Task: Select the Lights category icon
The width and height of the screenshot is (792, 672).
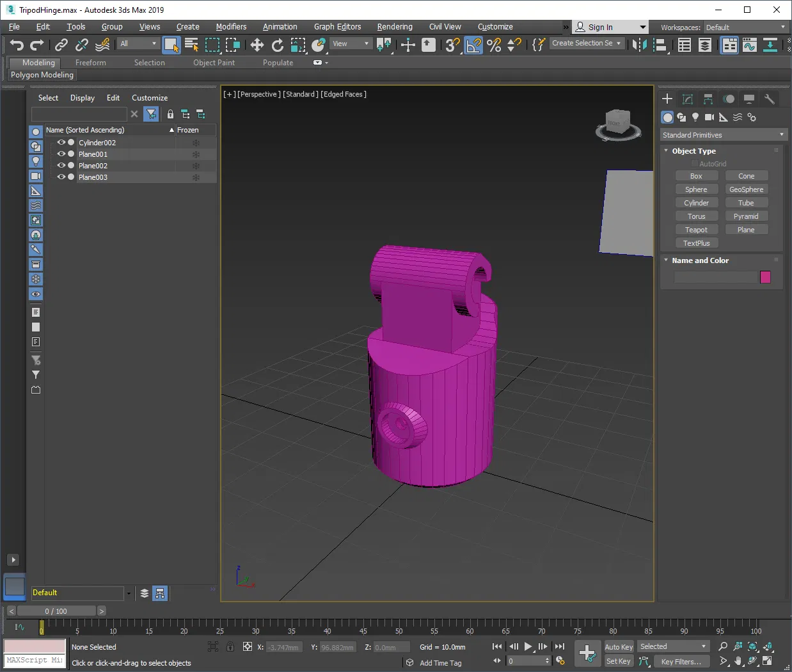Action: tap(695, 117)
